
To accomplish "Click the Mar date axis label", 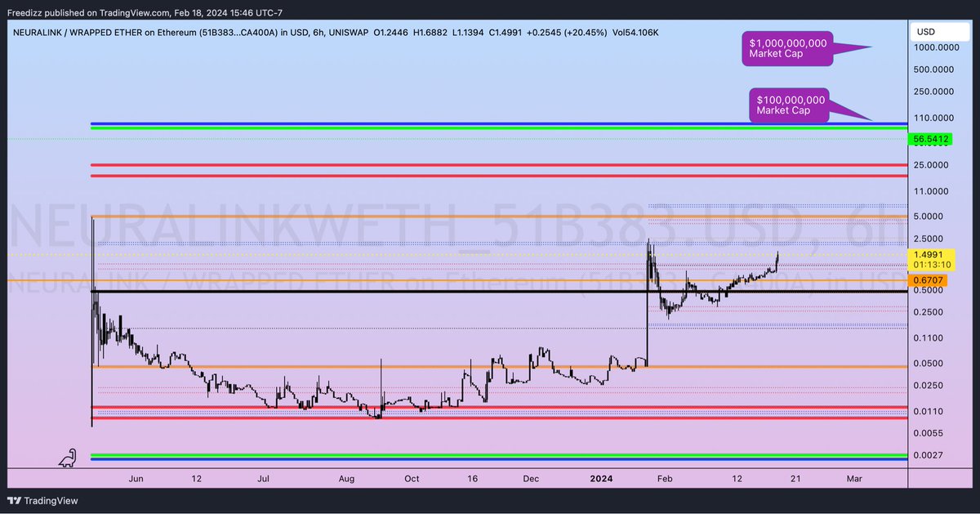I will point(853,478).
